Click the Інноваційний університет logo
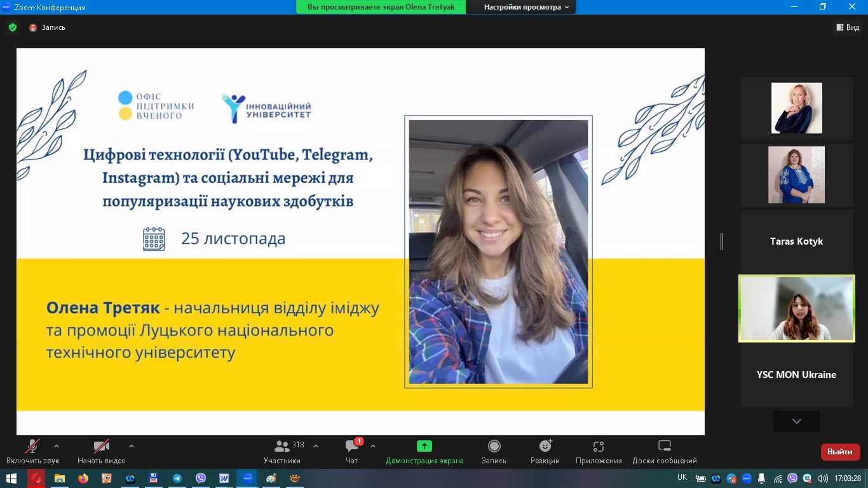 266,108
